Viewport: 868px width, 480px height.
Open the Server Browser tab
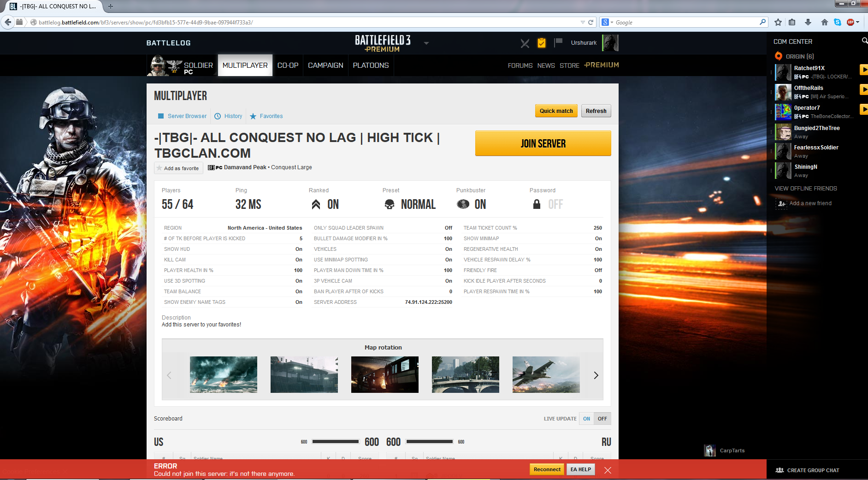pyautogui.click(x=182, y=116)
